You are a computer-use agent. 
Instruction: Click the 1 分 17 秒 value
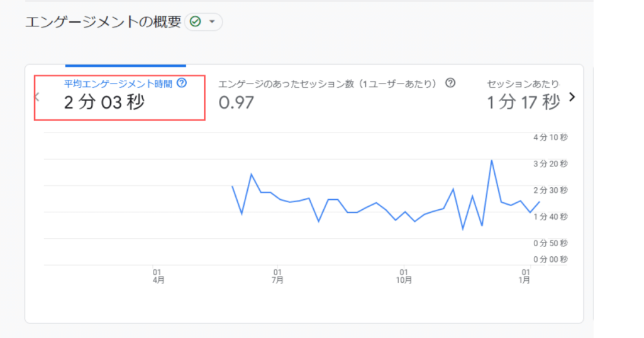point(523,102)
